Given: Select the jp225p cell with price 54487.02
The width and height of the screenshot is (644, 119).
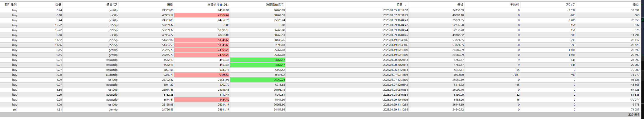Looking at the screenshot, I should 113,40.
